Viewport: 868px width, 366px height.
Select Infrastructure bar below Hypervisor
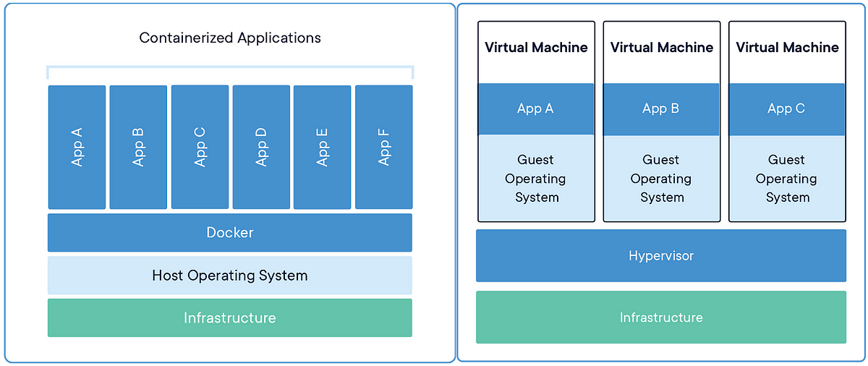661,318
